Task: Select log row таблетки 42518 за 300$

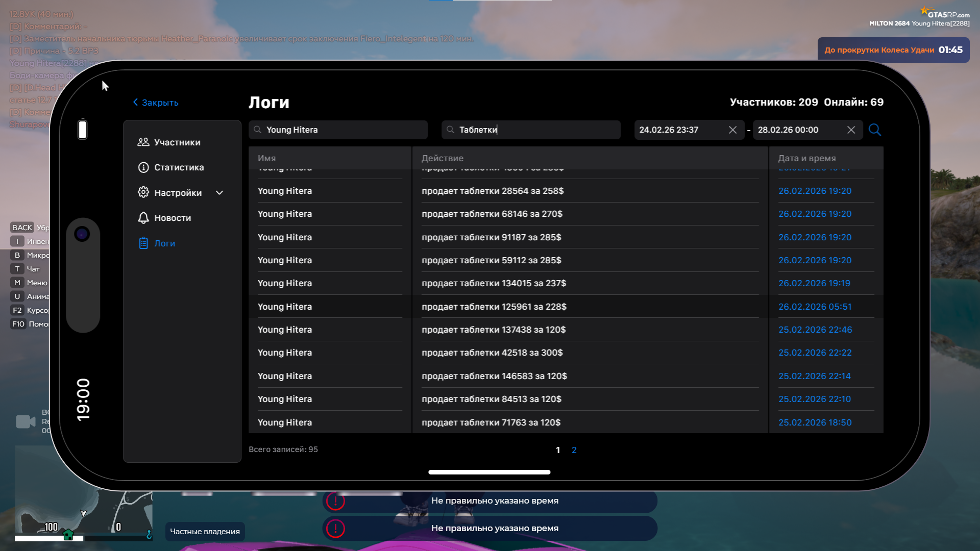Action: [x=492, y=353]
